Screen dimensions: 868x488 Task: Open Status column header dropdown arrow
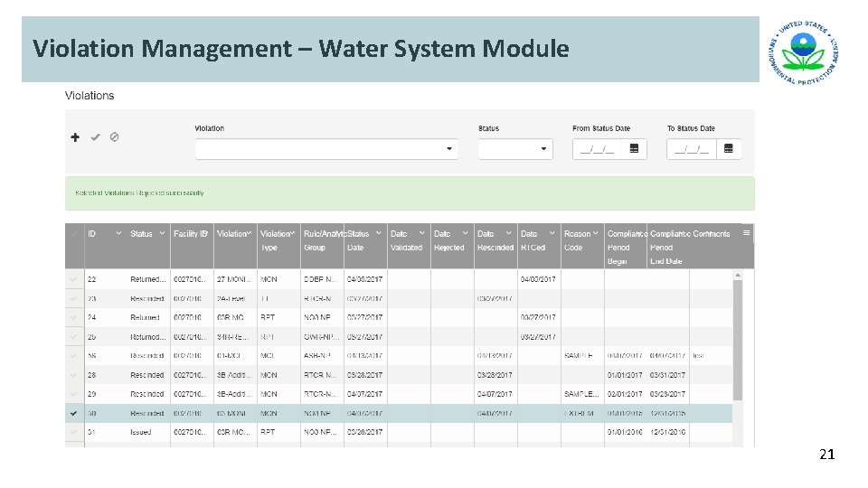[162, 233]
